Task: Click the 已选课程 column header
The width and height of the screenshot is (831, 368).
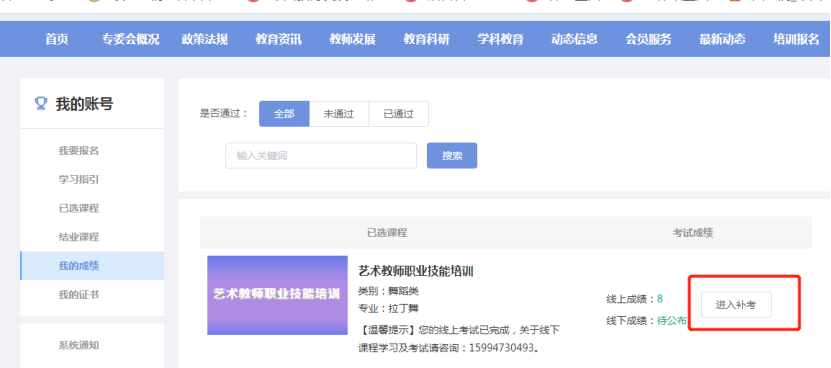Action: [x=387, y=233]
